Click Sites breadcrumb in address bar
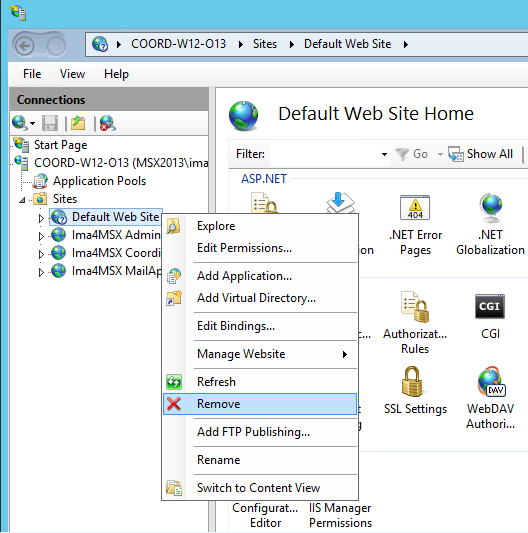Screen dimensions: 528x533 (265, 44)
